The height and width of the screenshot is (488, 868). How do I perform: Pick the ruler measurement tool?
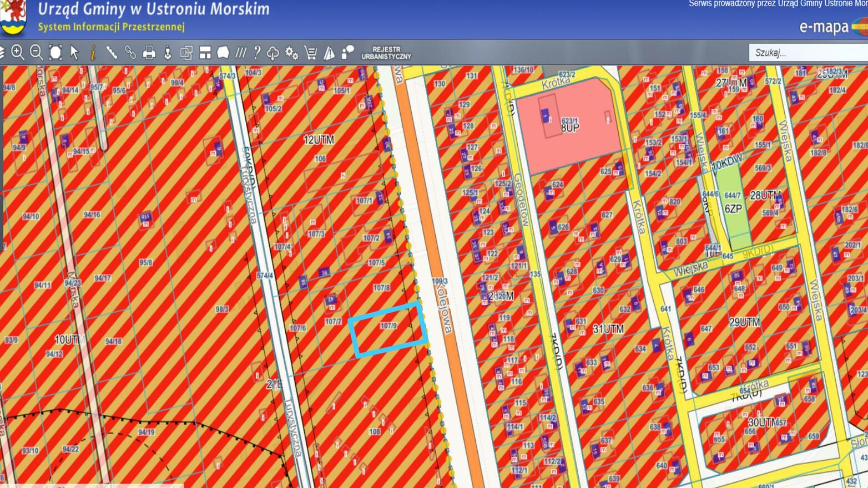point(112,53)
